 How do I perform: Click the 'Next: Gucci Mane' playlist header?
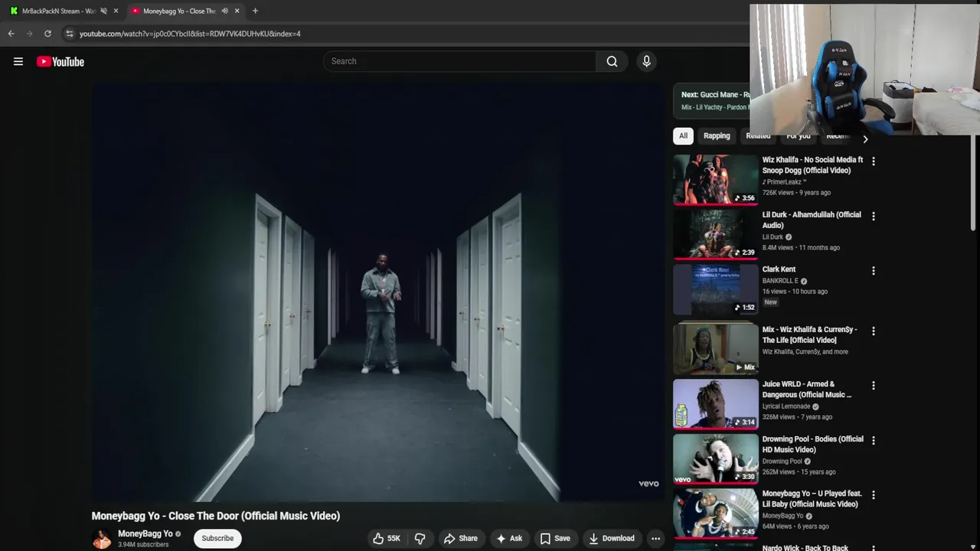[x=715, y=95]
